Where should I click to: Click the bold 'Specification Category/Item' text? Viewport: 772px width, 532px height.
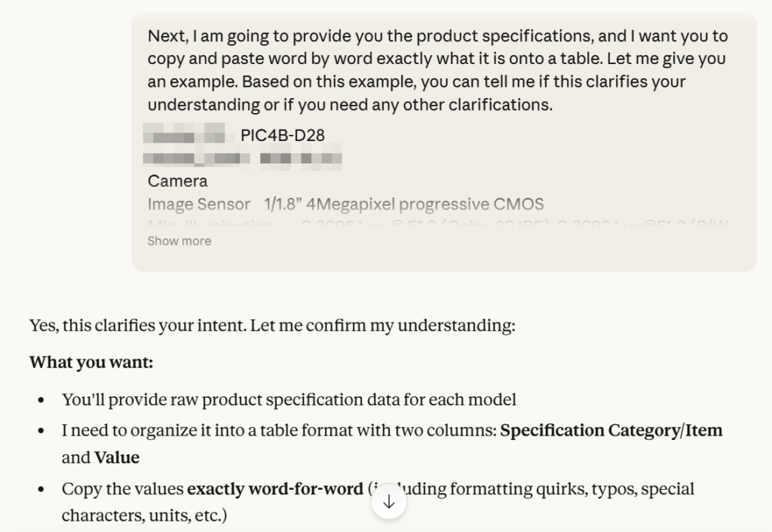point(611,430)
